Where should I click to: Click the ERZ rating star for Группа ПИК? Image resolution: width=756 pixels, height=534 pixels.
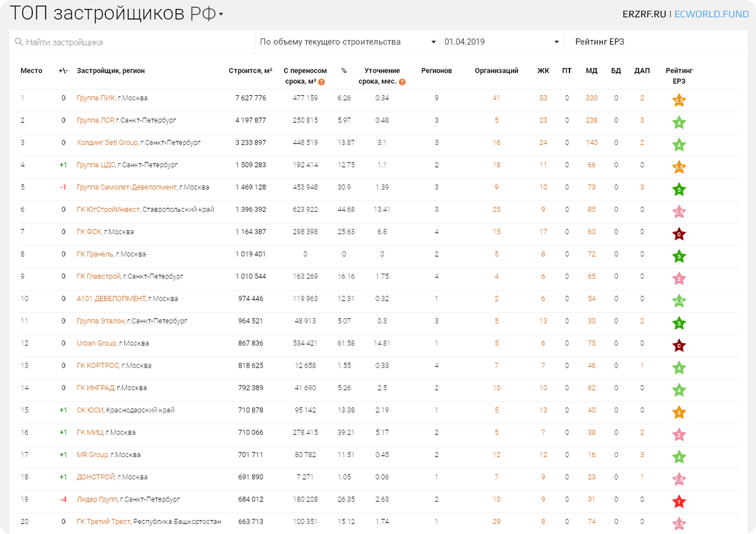679,100
